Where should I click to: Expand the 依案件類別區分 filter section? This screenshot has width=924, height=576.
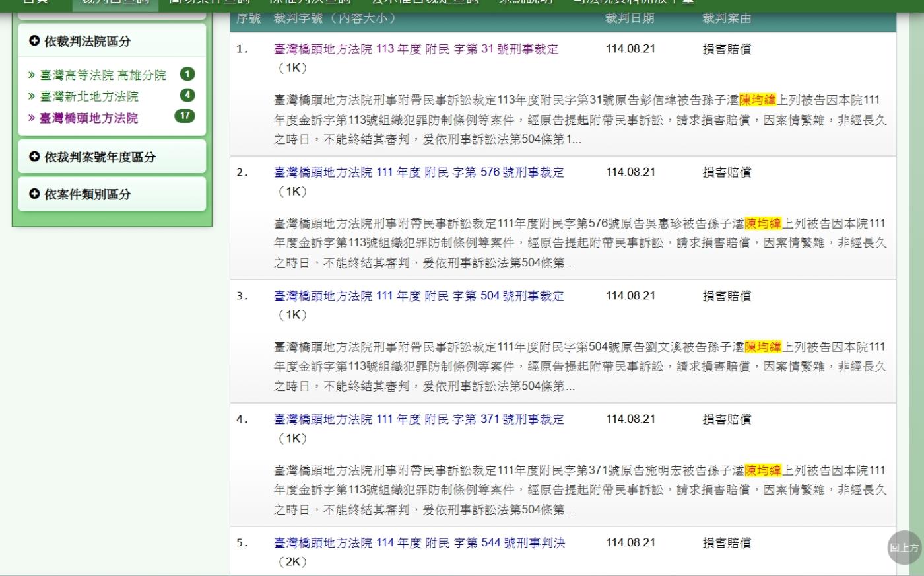[x=87, y=194]
